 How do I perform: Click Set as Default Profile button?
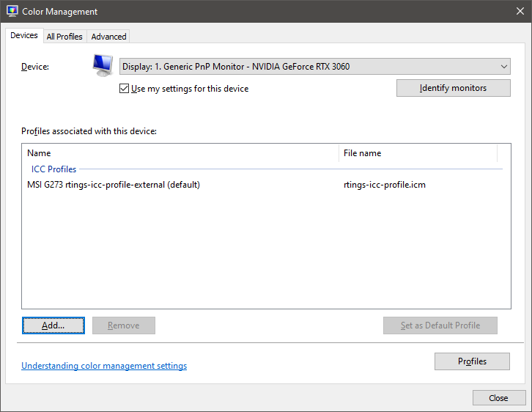(440, 325)
